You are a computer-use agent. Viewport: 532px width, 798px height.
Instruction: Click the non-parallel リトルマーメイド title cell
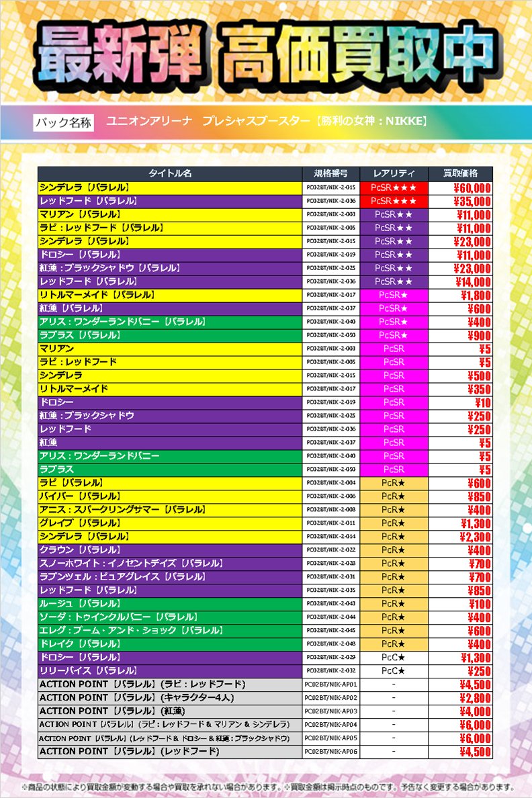[170, 389]
